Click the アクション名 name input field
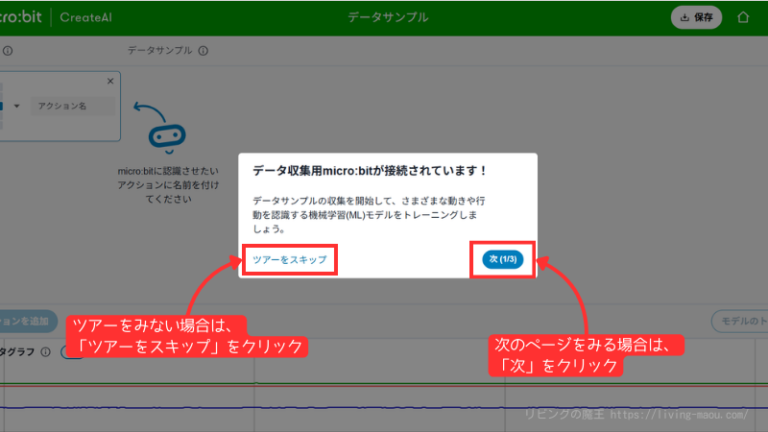This screenshot has height=432, width=768. (x=68, y=105)
